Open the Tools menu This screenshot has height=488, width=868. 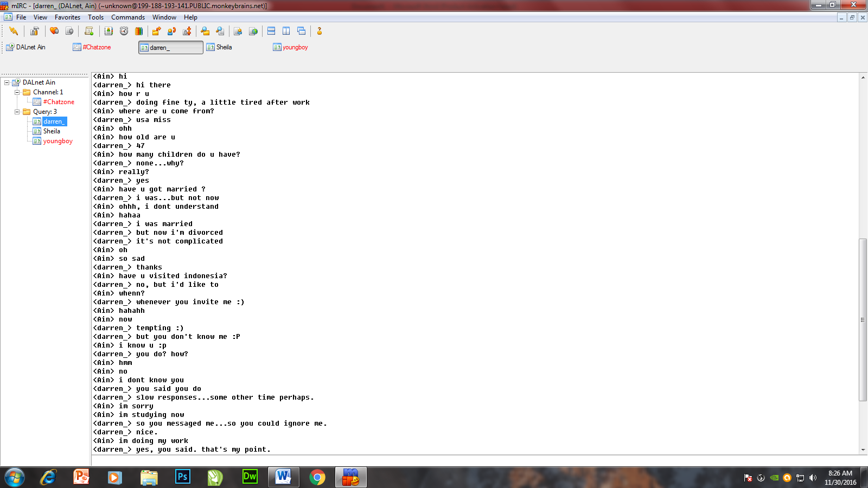[x=95, y=17]
